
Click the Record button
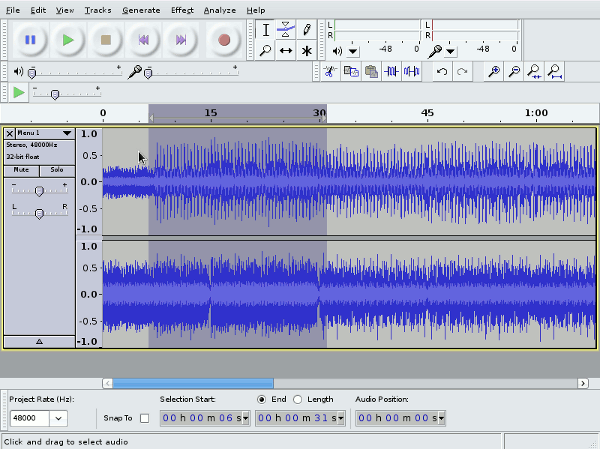224,41
